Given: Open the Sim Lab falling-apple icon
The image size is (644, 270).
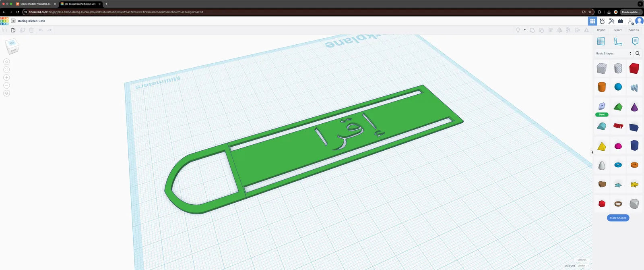Looking at the screenshot, I should pos(602,21).
